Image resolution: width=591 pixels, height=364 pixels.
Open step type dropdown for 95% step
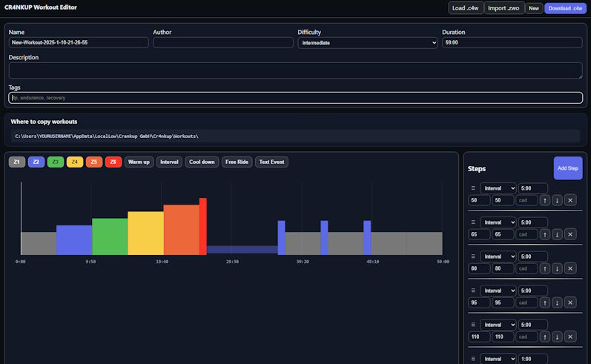click(x=498, y=291)
